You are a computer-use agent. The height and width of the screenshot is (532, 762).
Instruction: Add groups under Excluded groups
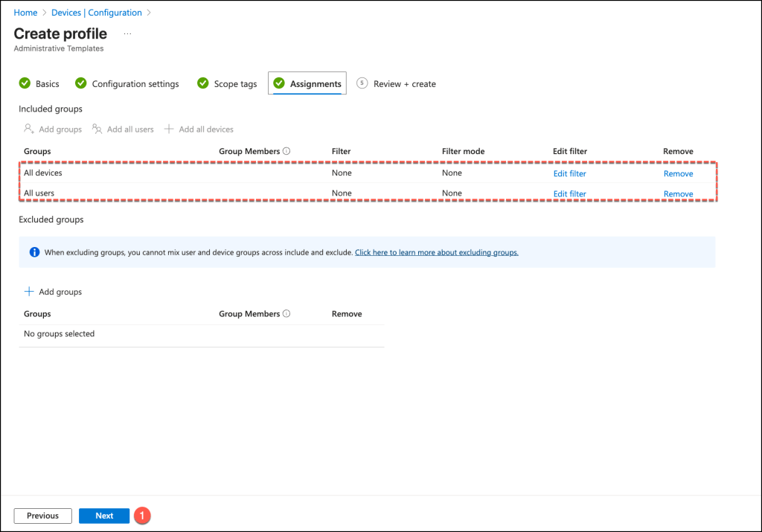pos(53,292)
